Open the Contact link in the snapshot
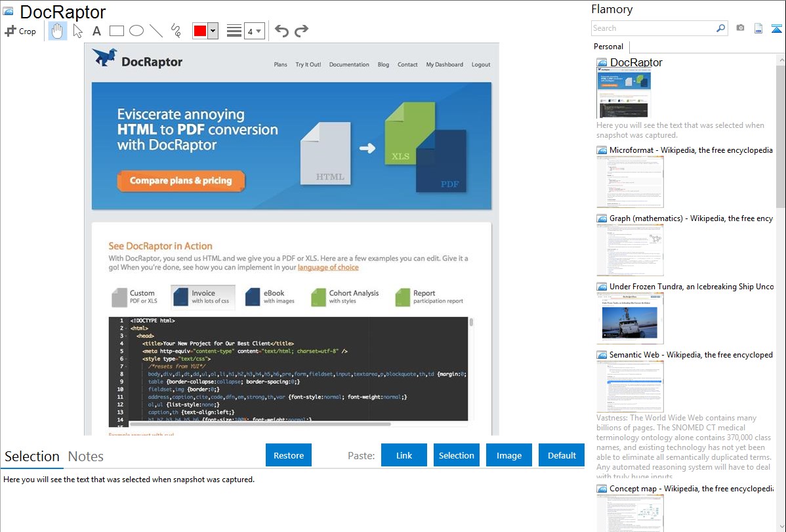The image size is (786, 532). click(407, 65)
